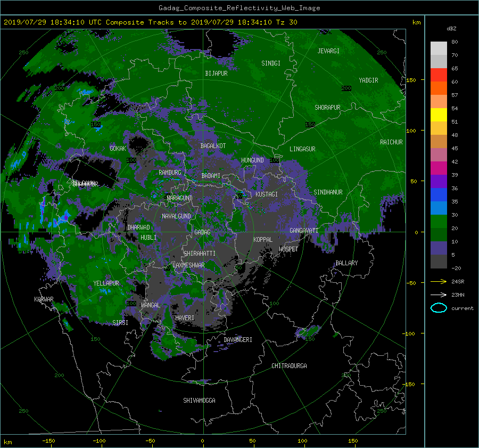Click the bottom axis -150 km tick label

[x=48, y=441]
